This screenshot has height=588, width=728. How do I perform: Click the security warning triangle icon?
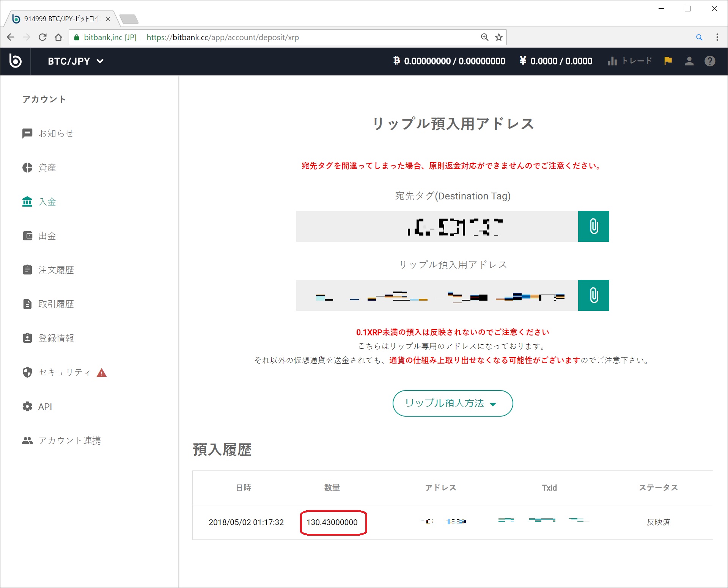[102, 373]
